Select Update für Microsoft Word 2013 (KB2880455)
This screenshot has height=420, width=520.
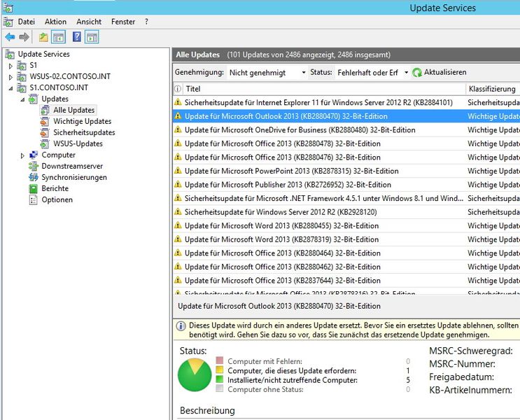[x=346, y=225]
